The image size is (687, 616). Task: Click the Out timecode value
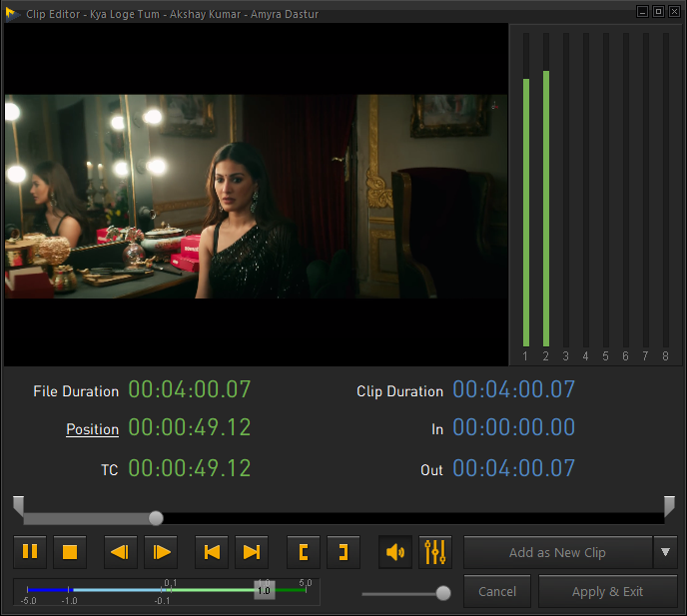(513, 468)
